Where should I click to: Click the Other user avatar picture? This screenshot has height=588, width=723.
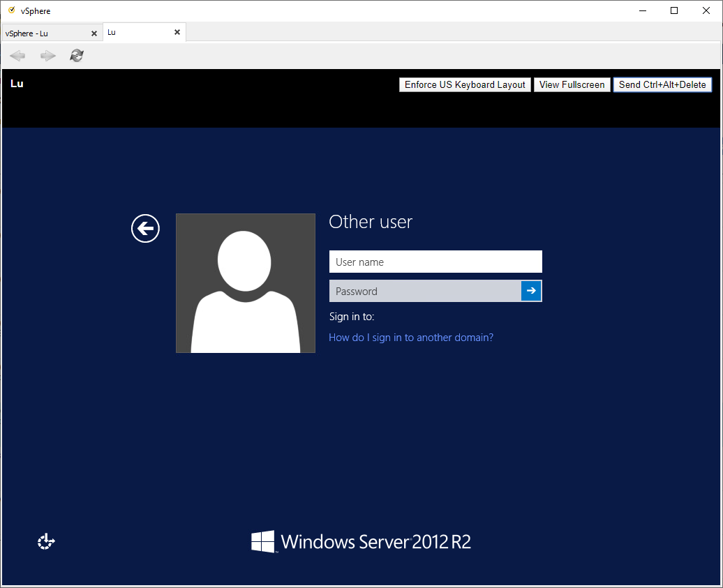coord(246,283)
